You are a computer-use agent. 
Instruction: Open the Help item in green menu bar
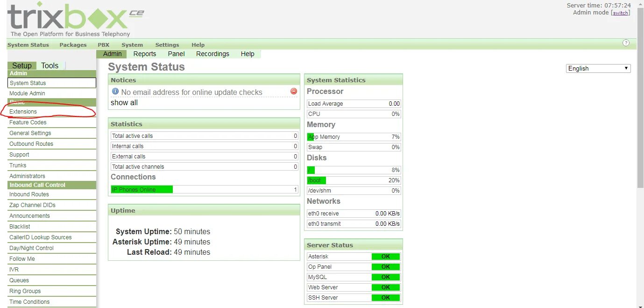click(198, 45)
